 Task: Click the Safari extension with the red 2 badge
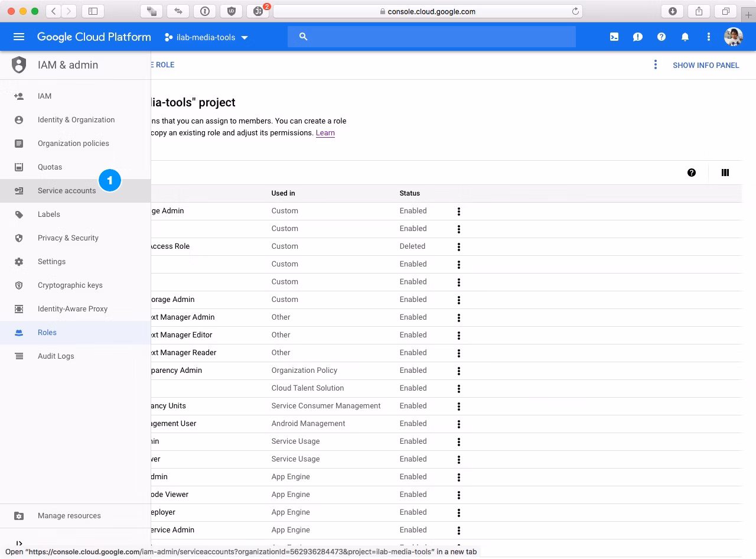[258, 11]
